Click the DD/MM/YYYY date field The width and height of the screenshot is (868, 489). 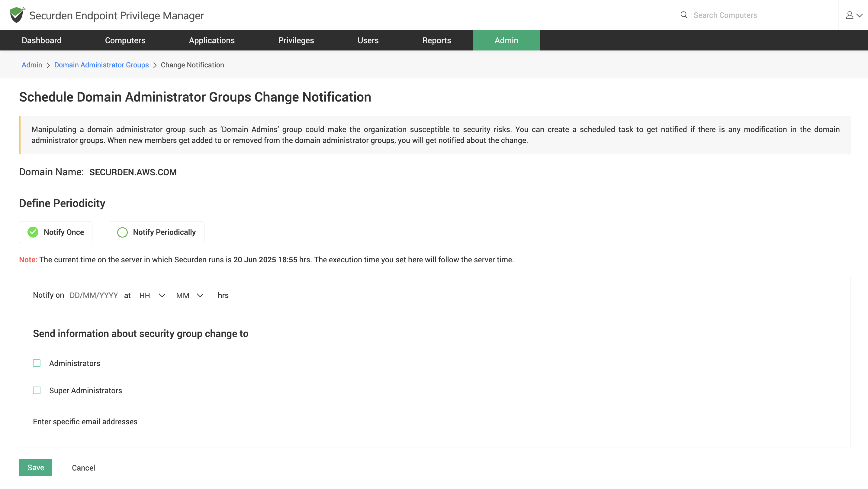94,296
